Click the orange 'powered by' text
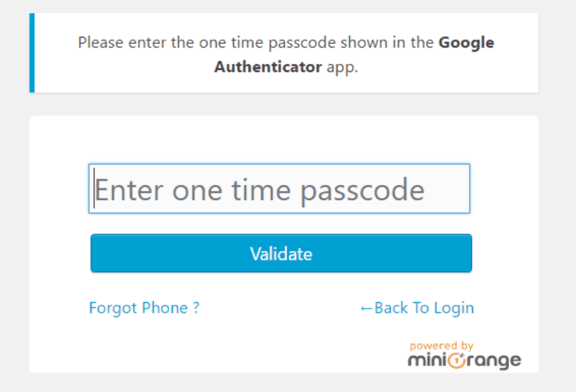Image resolution: width=576 pixels, height=392 pixels. [x=441, y=346]
